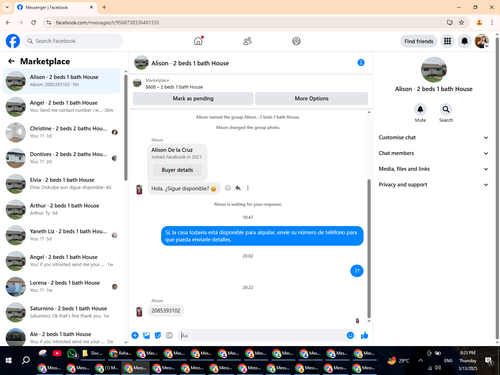Viewport: 500px width, 375px height.
Task: Open YouTube from the taskbar
Action: pos(57,353)
